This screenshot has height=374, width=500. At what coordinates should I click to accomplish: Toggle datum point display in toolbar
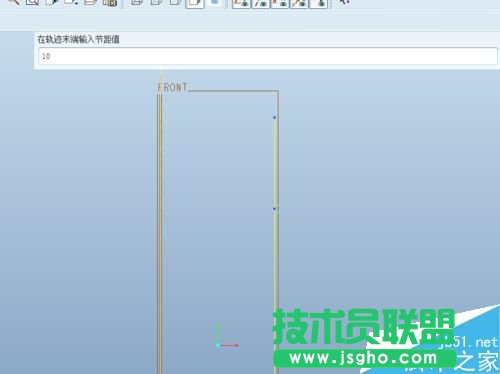pos(280,3)
